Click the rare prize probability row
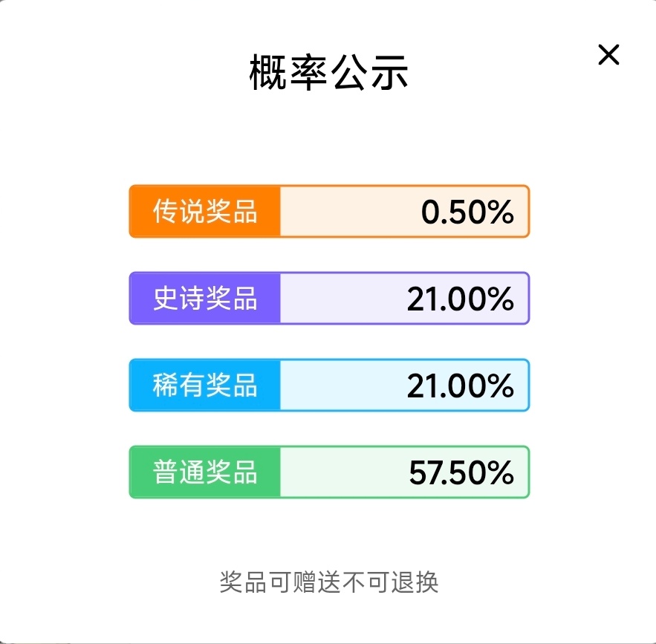 click(x=329, y=386)
